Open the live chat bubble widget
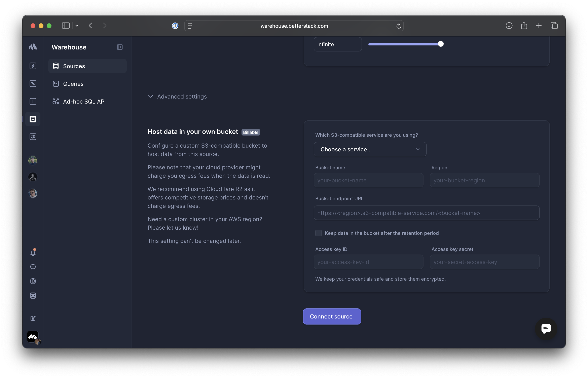This screenshot has width=588, height=378. click(546, 329)
